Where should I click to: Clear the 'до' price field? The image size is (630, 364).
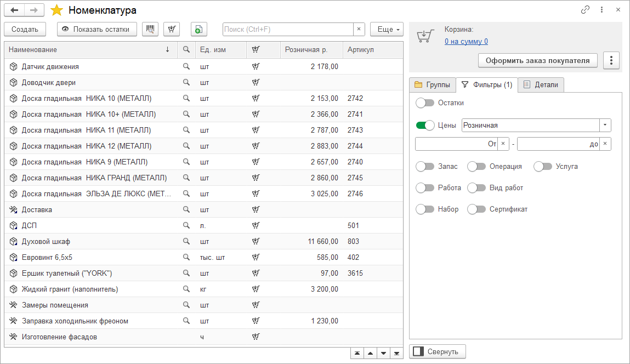[605, 144]
